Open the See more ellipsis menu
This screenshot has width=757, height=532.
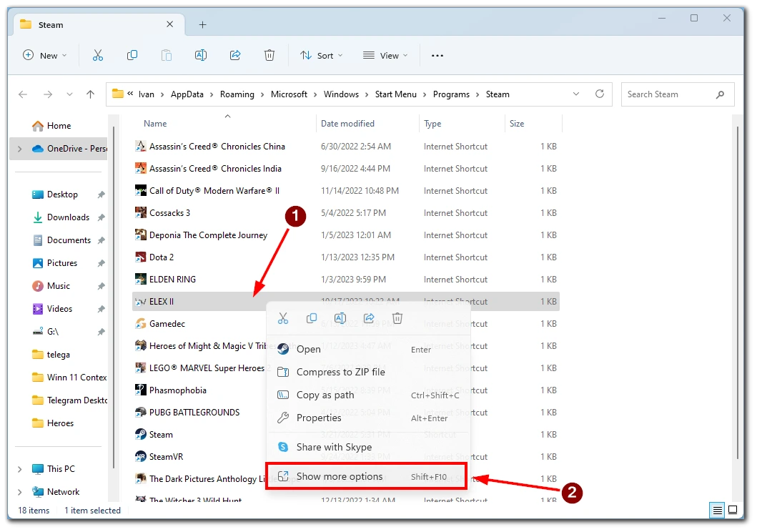tap(437, 56)
